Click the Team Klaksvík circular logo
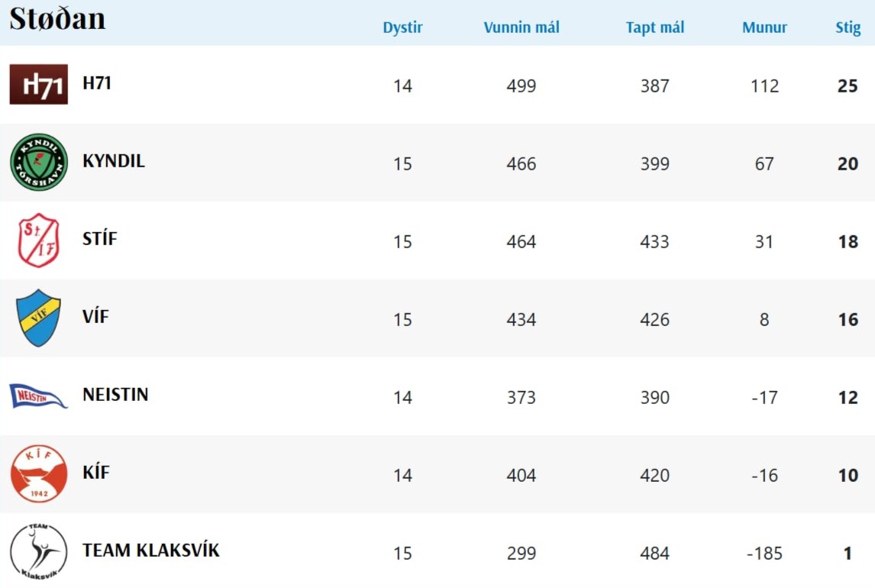875x588 pixels. coord(38,551)
